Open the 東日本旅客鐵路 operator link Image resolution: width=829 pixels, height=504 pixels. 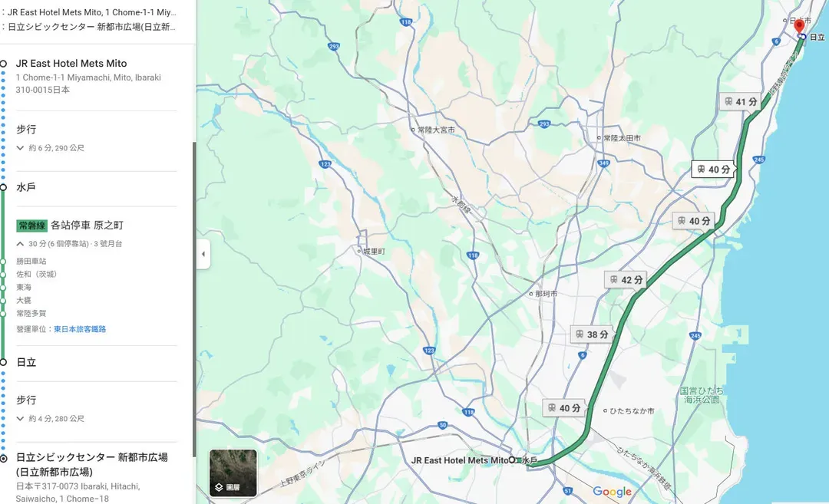(x=80, y=329)
